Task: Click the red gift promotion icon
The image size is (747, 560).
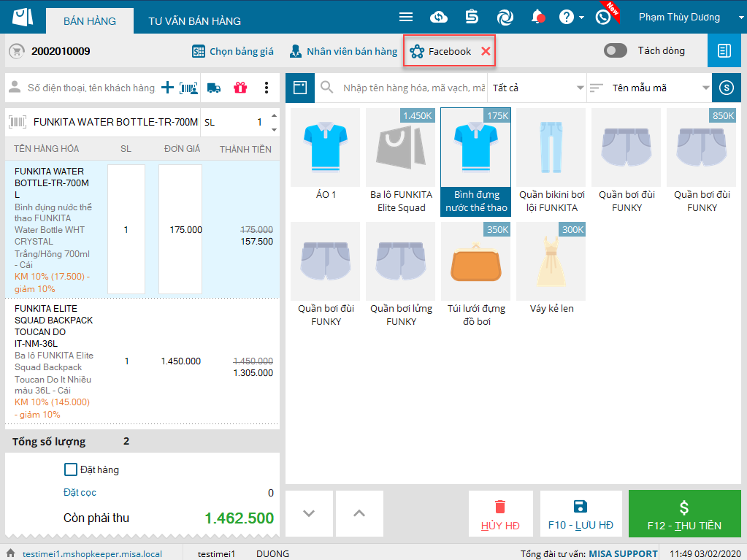Action: tap(240, 88)
